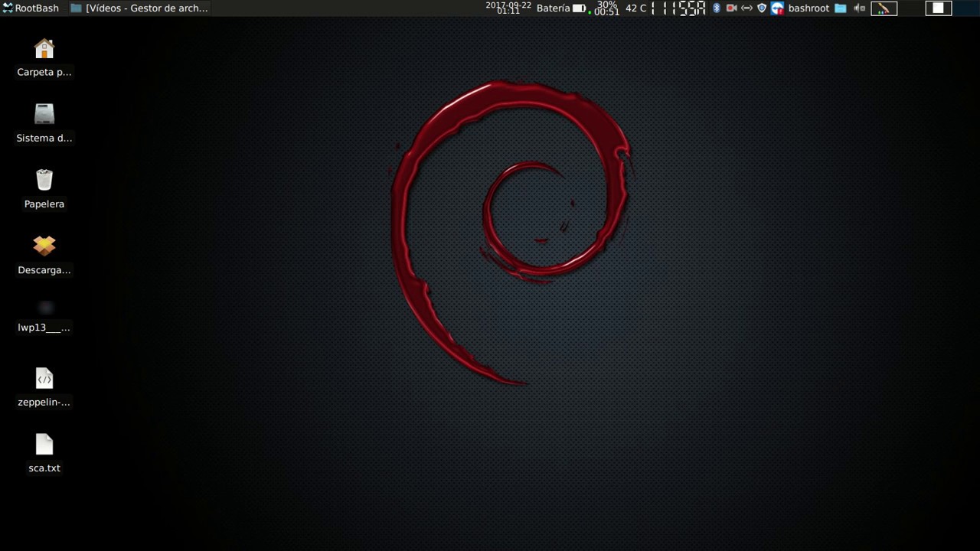The image size is (980, 551).
Task: Click the muted volume speaker icon
Action: tap(860, 8)
